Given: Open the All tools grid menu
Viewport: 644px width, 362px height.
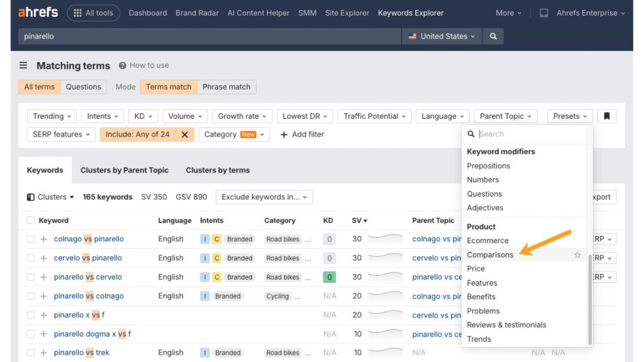Looking at the screenshot, I should [x=93, y=13].
